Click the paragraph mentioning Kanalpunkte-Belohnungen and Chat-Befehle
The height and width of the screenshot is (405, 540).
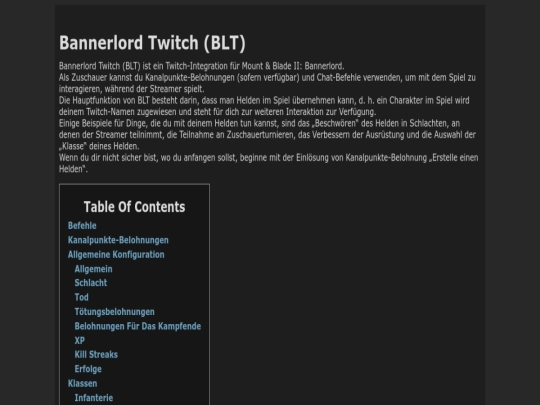[x=267, y=83]
